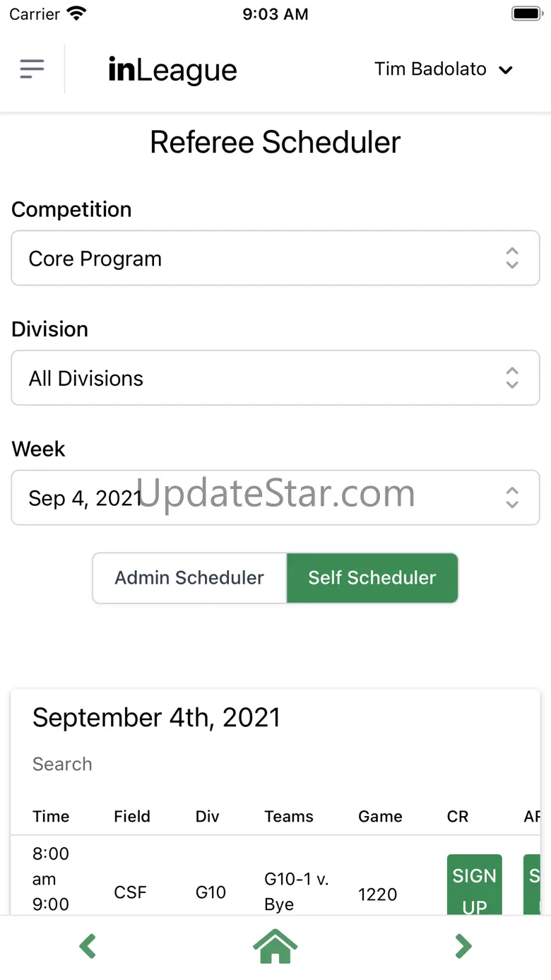
Task: Switch to Admin Scheduler
Action: coord(189,578)
